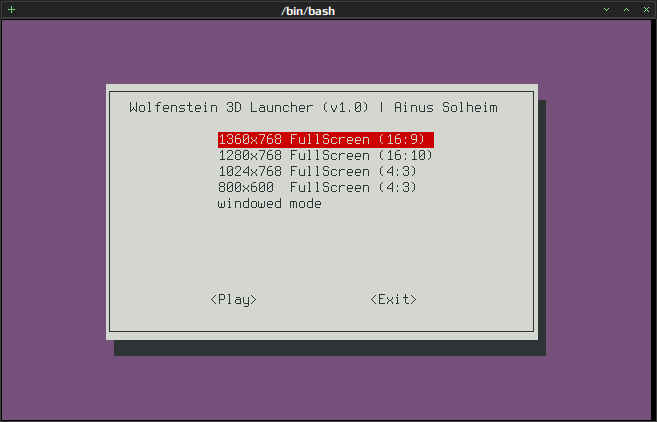
Task: Choose windowed mode option
Action: (x=269, y=204)
